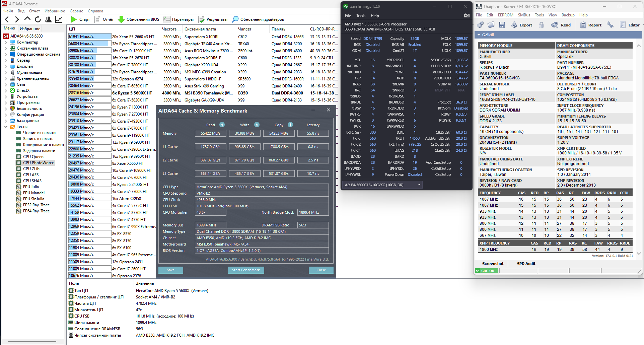Click the info icon next to Copy
The width and height of the screenshot is (644, 345).
click(x=290, y=125)
